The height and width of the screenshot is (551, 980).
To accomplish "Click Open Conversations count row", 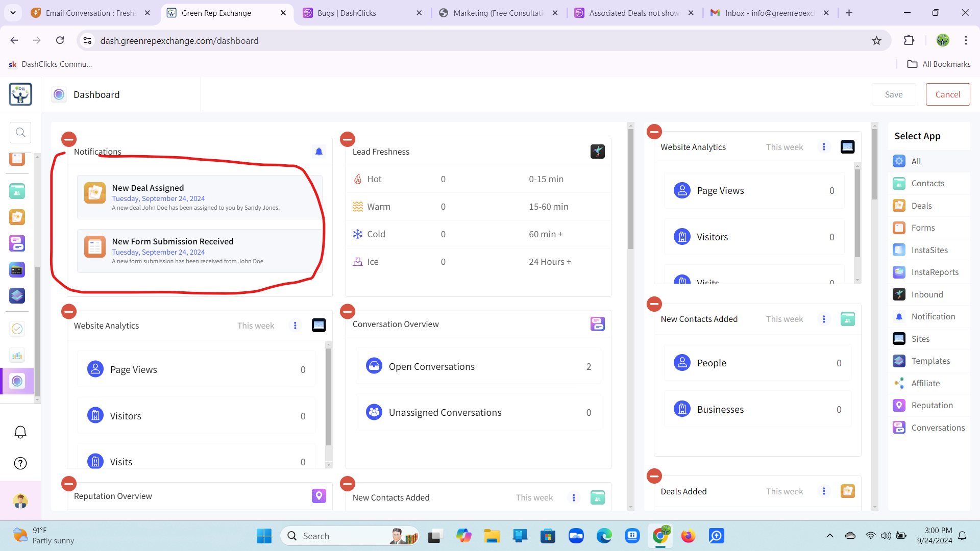I will point(478,366).
